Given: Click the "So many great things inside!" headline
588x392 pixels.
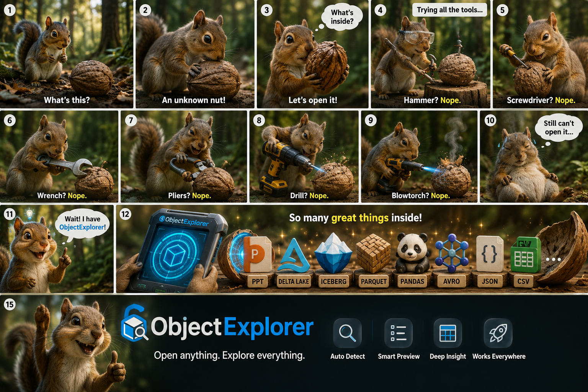Looking at the screenshot, I should tap(355, 218).
